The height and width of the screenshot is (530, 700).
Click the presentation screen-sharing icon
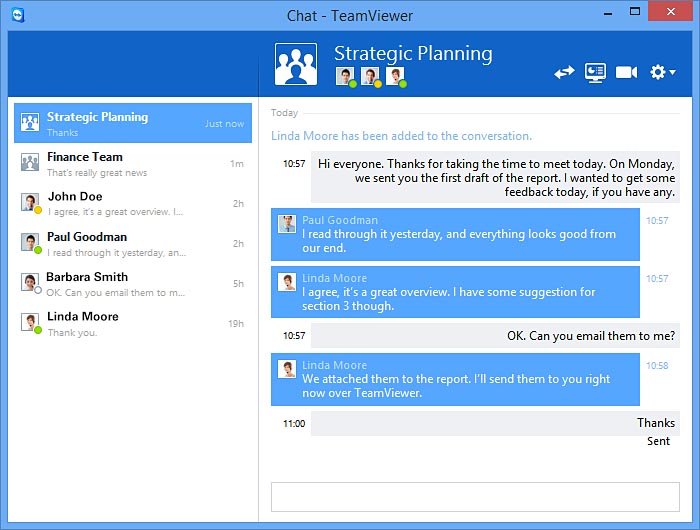[596, 72]
